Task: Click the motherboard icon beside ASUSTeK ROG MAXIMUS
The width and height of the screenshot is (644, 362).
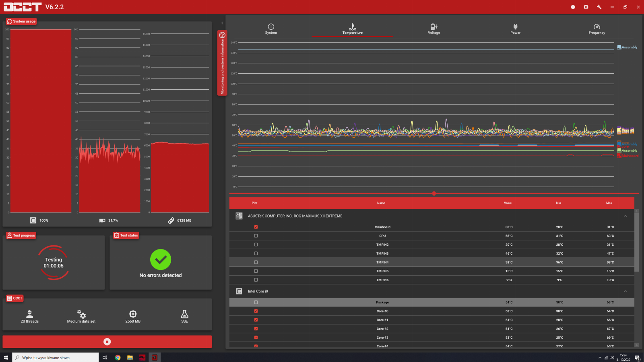Action: click(239, 216)
